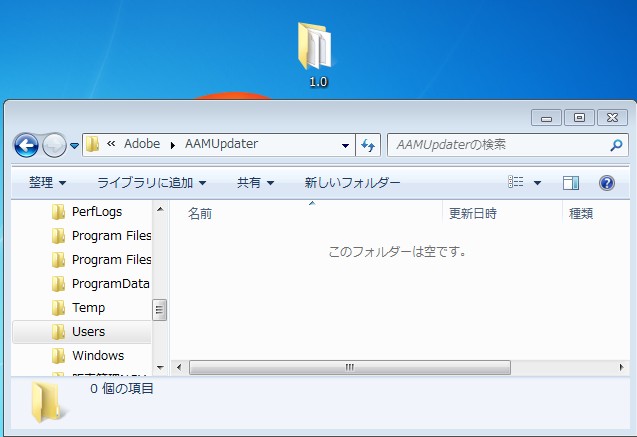Open the 共有 menu
The height and width of the screenshot is (437, 637).
255,183
